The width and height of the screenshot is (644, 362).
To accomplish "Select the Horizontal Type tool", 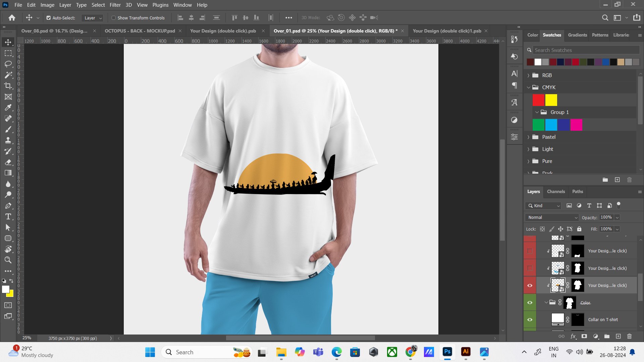I will (8, 217).
